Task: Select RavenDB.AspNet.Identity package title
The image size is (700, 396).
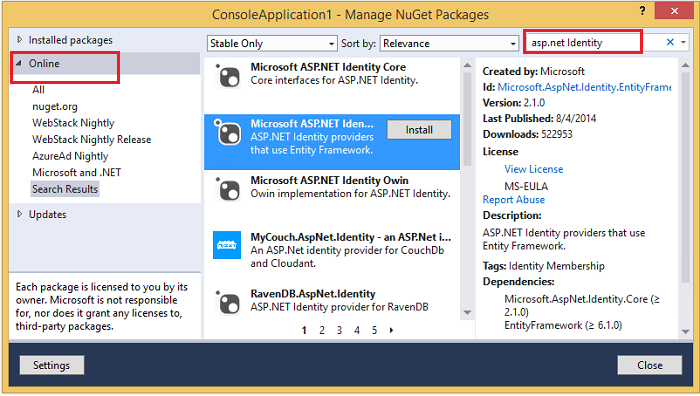Action: point(312,294)
